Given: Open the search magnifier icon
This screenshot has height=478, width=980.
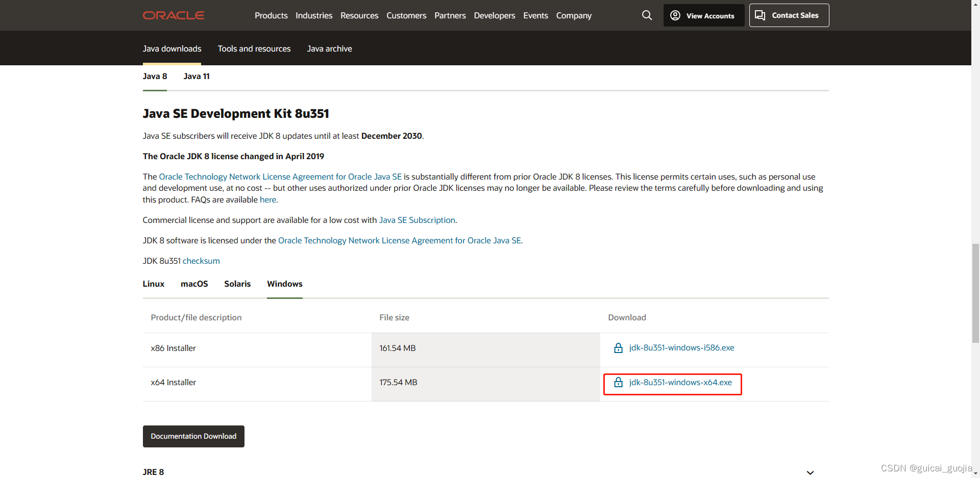Looking at the screenshot, I should (647, 15).
